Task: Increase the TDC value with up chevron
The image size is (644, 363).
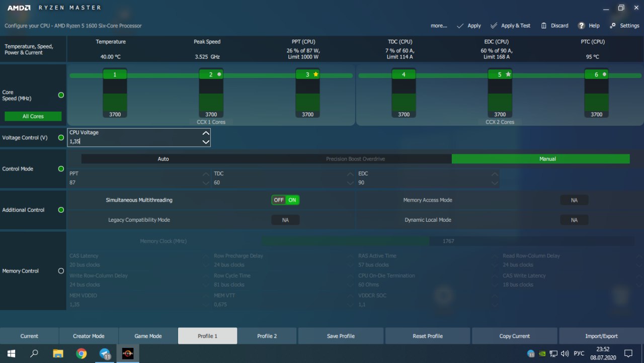Action: 350,174
